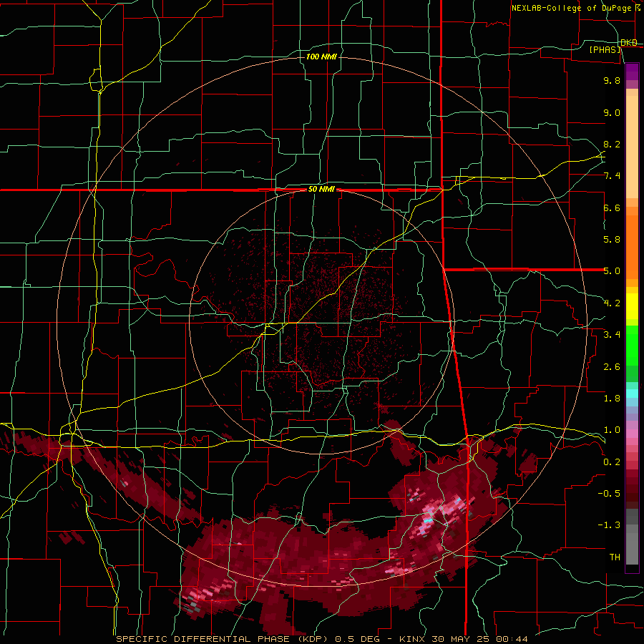This screenshot has height=644, width=644.
Task: Click the 8.2 scale value
Action: point(612,144)
